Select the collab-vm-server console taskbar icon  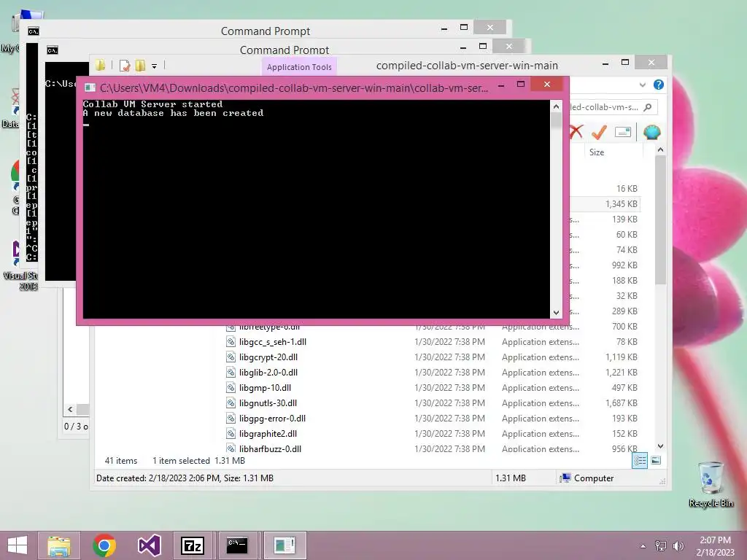point(285,545)
